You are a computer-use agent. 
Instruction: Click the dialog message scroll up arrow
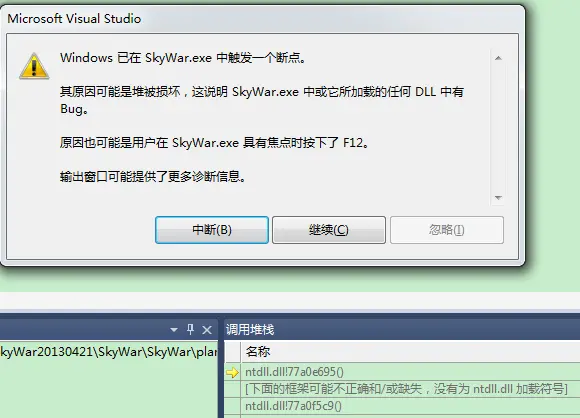click(498, 58)
